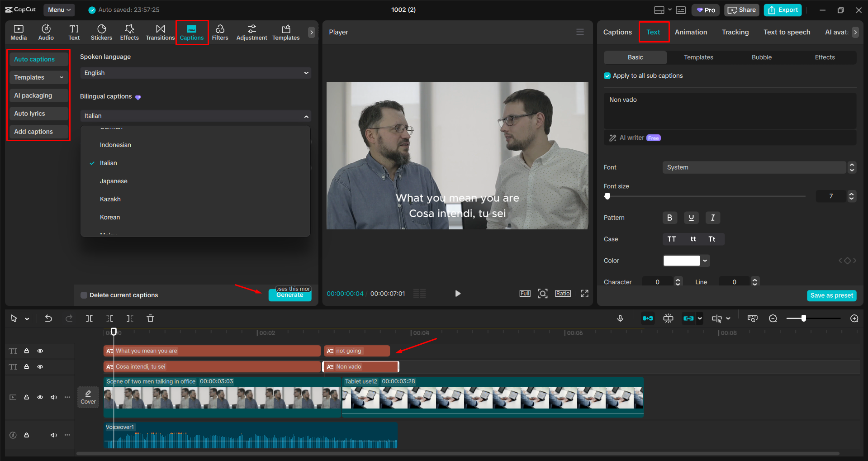The height and width of the screenshot is (461, 868).
Task: Open the Filters panel
Action: [220, 32]
